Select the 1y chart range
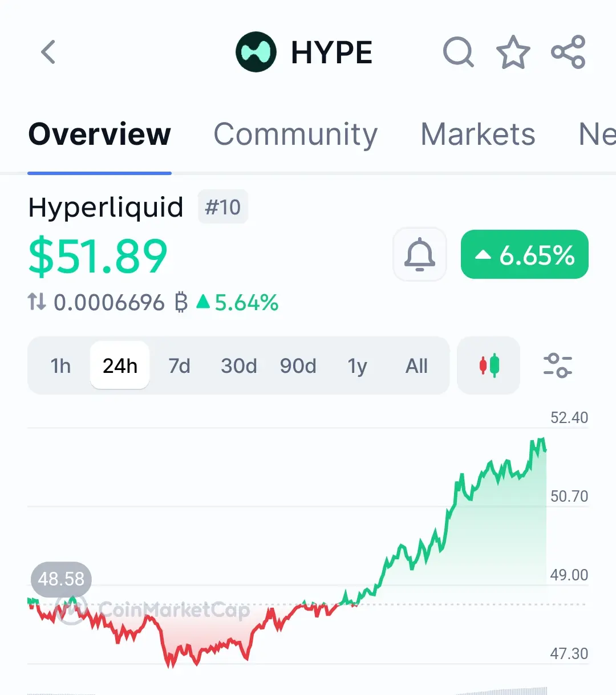616x695 pixels. pos(357,365)
